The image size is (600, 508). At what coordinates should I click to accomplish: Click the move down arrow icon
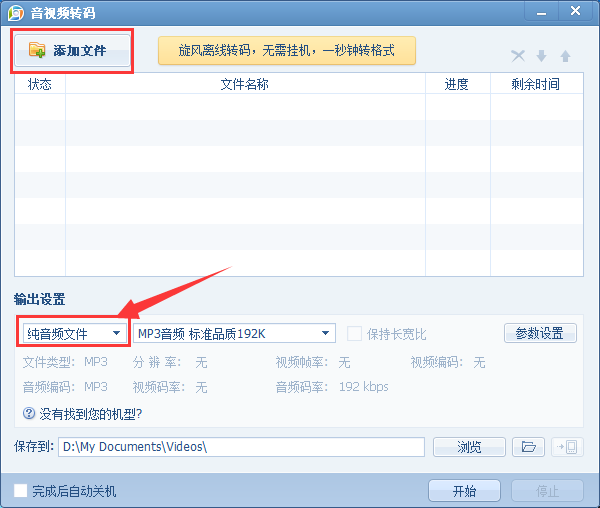pos(541,56)
